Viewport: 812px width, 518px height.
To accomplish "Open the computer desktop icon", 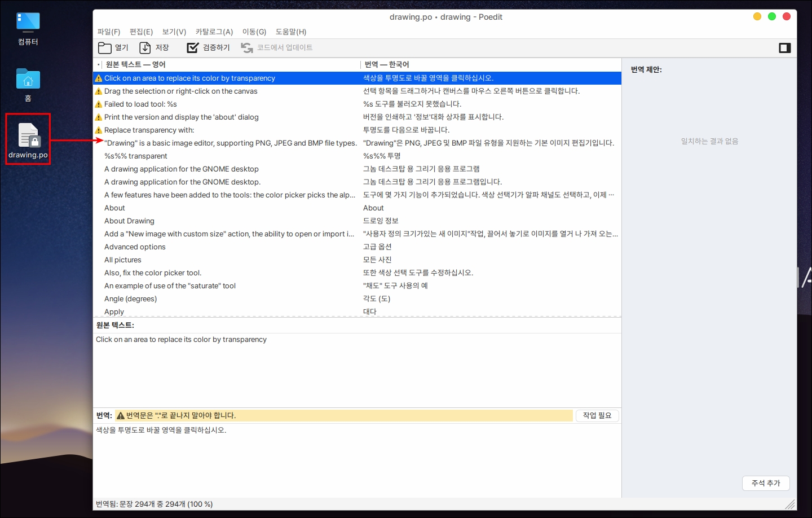I will (28, 23).
